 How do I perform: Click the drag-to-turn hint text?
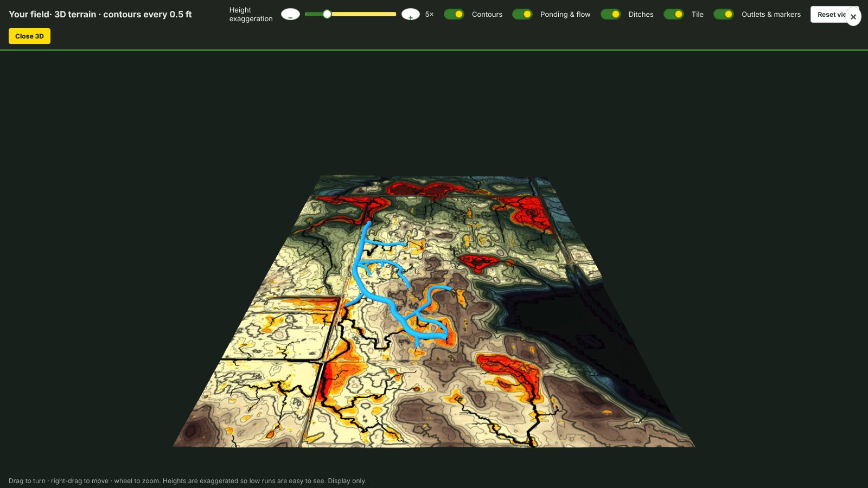pos(188,481)
